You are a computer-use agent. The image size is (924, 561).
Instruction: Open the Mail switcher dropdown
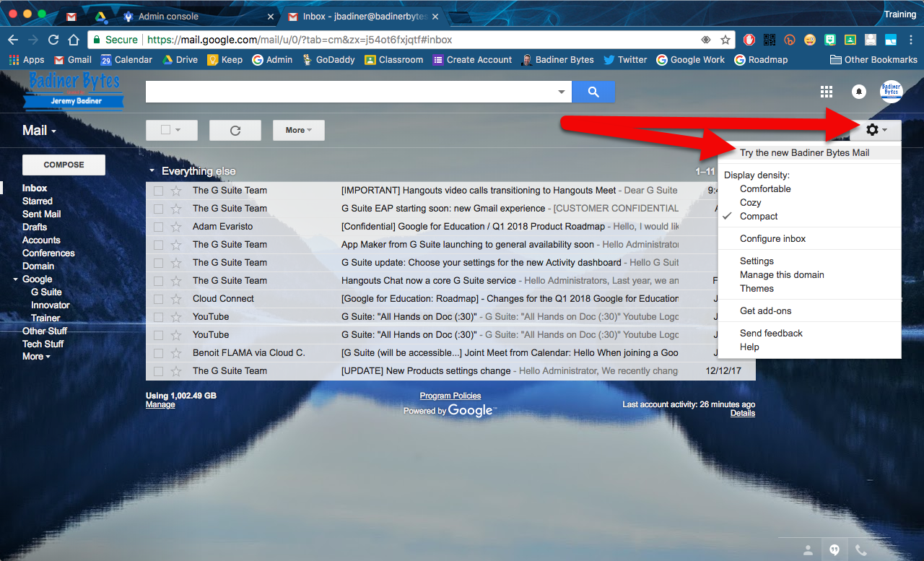coord(39,130)
